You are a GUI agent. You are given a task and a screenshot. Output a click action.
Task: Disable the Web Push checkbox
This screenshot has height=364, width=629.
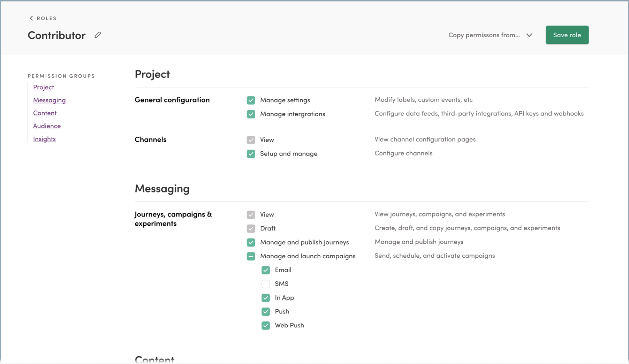pos(266,326)
